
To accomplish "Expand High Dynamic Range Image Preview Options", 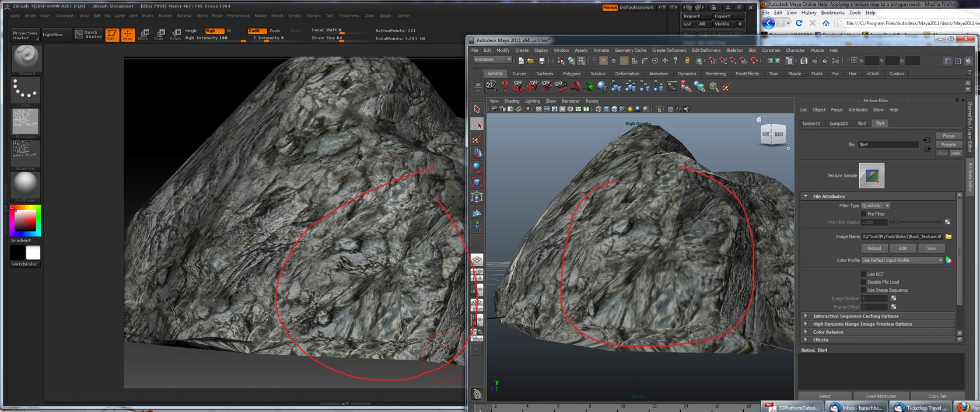I will tap(879, 324).
